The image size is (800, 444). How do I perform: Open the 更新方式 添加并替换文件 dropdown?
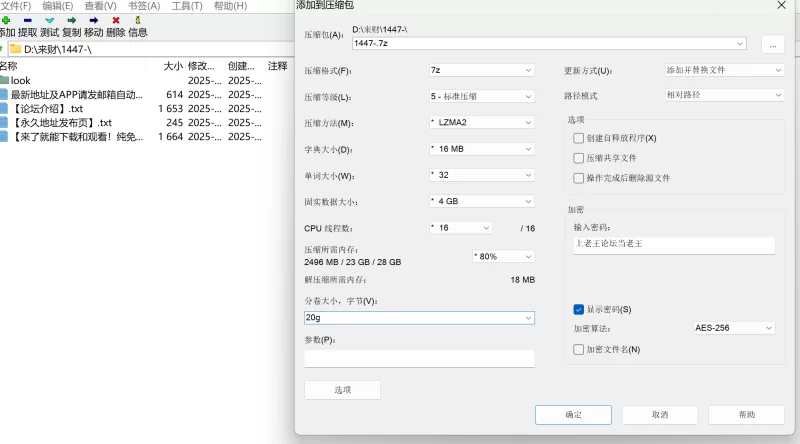[x=724, y=70]
